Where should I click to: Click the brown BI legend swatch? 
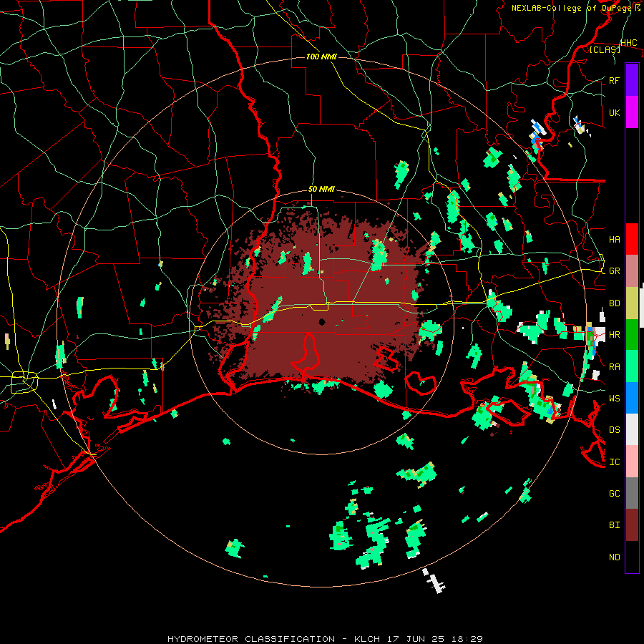tap(632, 525)
